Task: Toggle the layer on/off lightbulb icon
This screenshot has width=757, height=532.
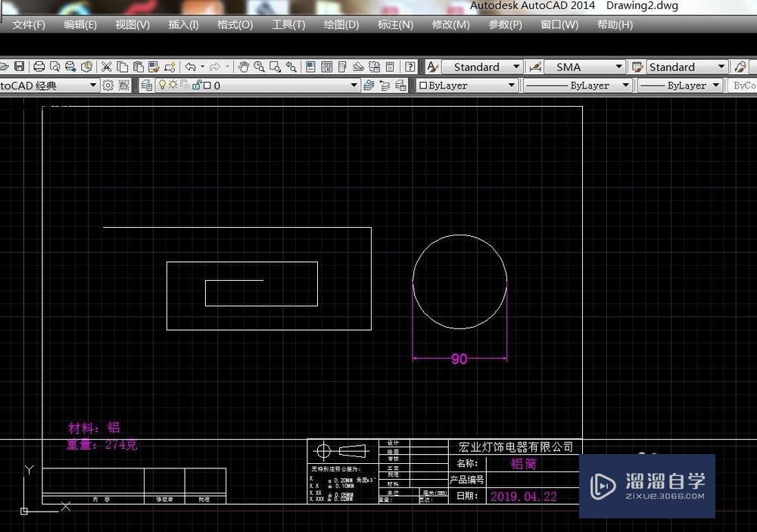Action: (x=161, y=86)
